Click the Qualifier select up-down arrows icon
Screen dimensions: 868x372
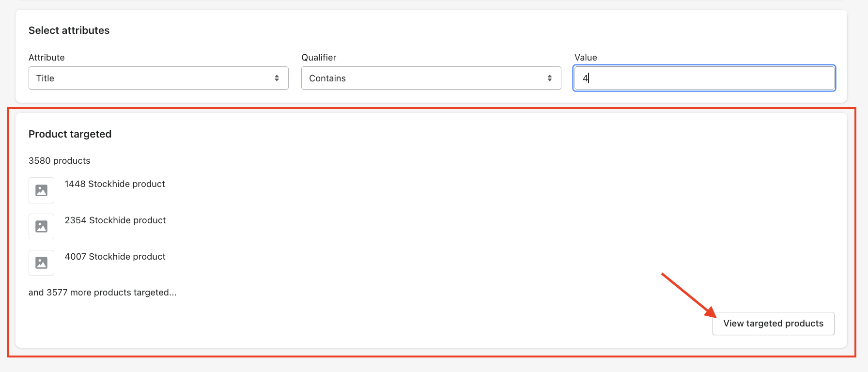click(x=549, y=78)
